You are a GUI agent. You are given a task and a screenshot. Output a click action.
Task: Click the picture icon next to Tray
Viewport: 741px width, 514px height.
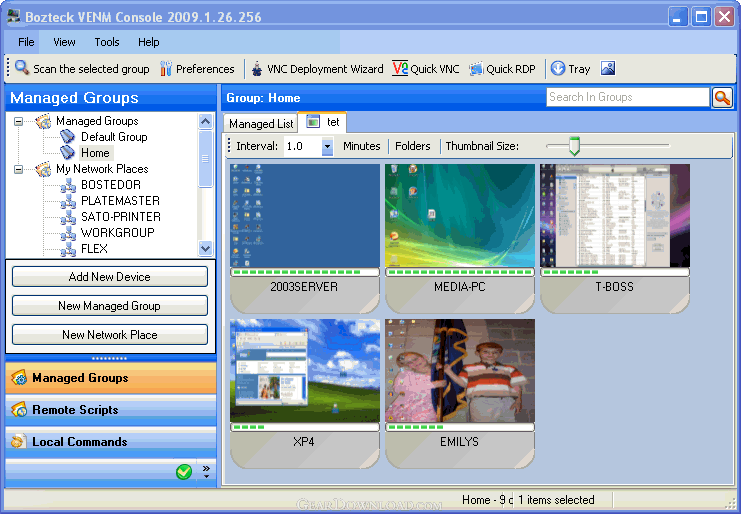coord(608,69)
